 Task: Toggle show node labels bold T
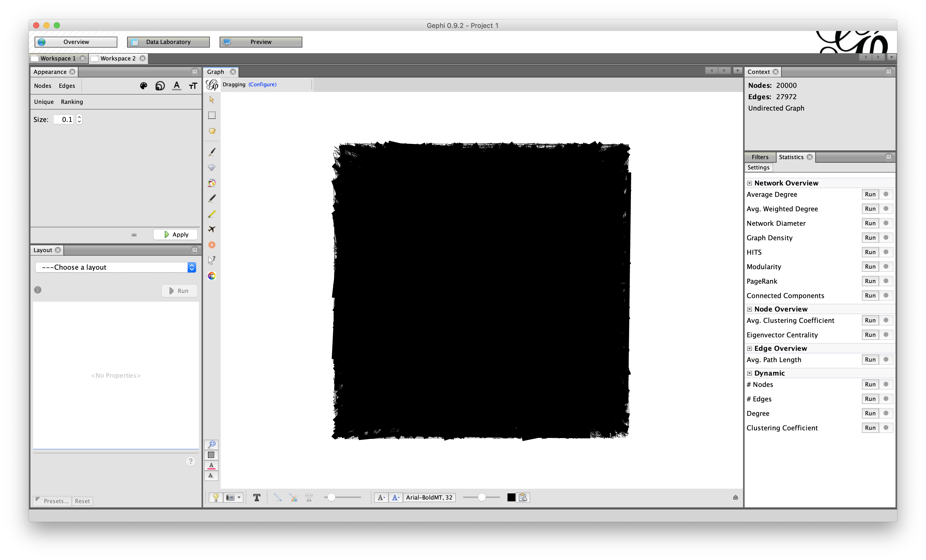click(257, 497)
